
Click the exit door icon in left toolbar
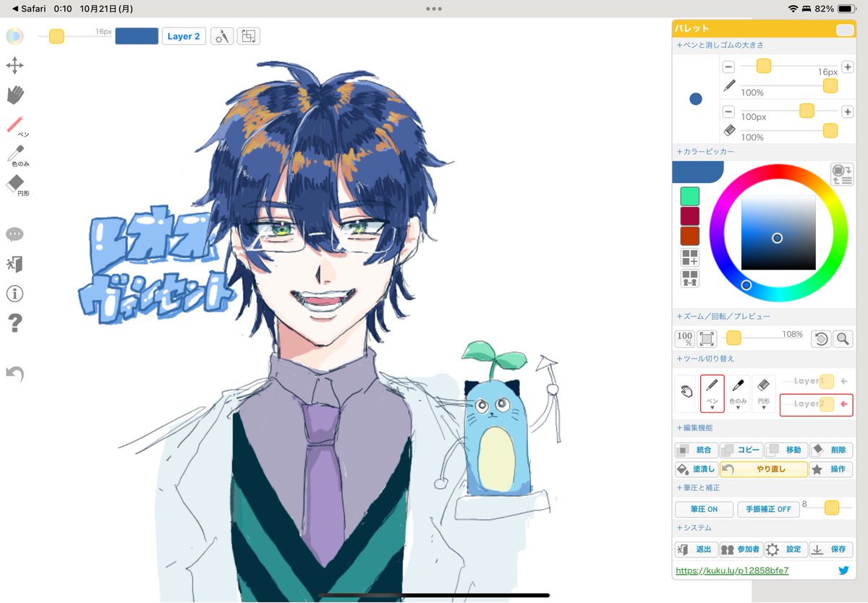coord(14,264)
